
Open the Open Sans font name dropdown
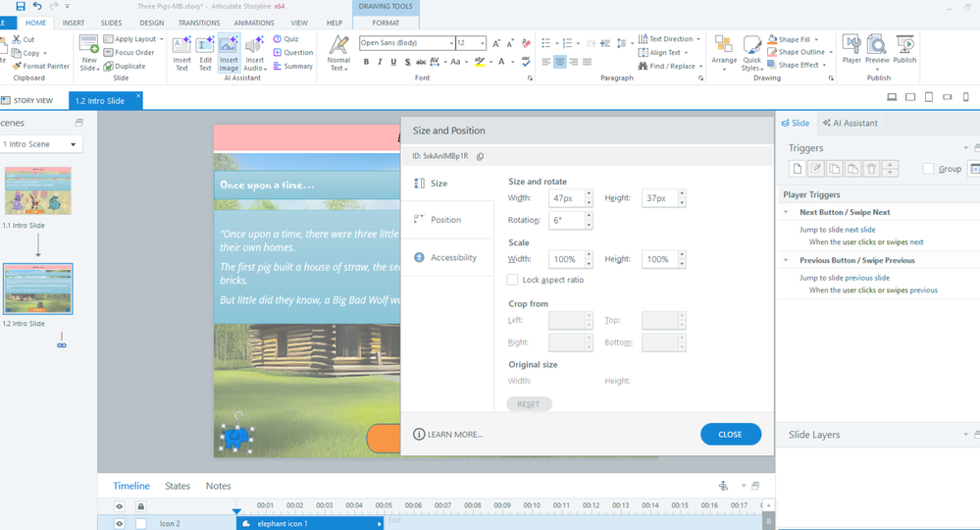[x=451, y=43]
